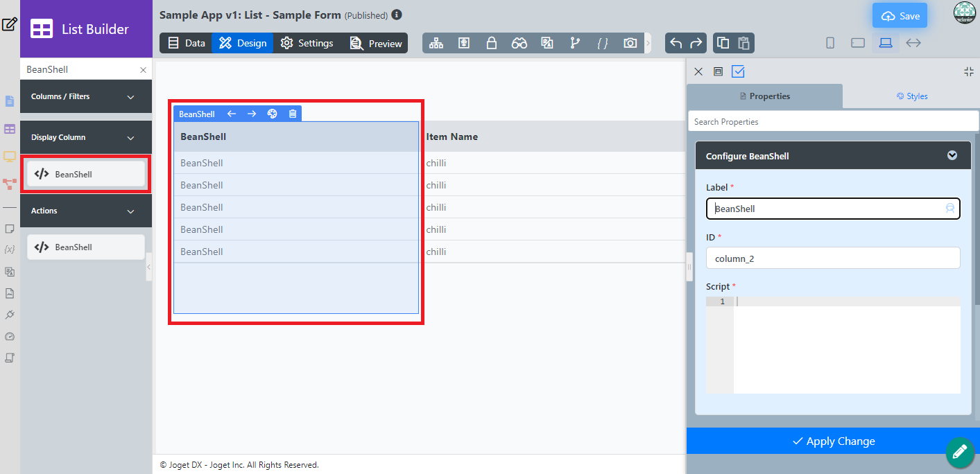The width and height of the screenshot is (980, 474).
Task: Open the permission lock icon
Action: (x=492, y=43)
